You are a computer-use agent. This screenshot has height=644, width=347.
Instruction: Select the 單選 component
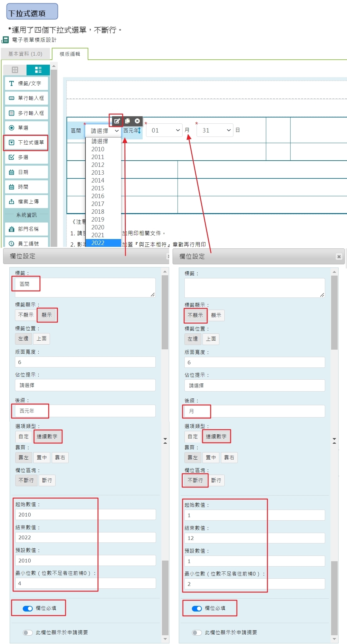point(27,127)
